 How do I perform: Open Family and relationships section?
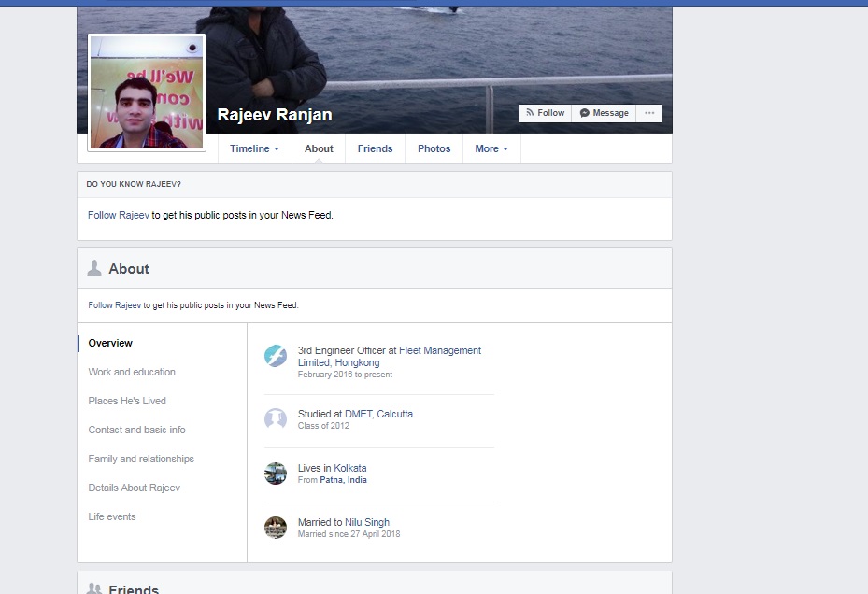coord(141,459)
